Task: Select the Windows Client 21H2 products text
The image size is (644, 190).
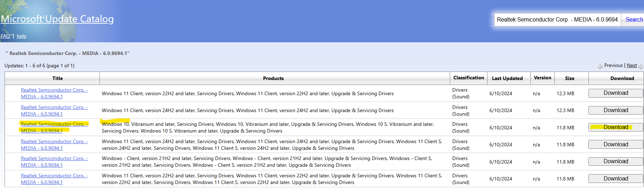Action: pos(267,162)
